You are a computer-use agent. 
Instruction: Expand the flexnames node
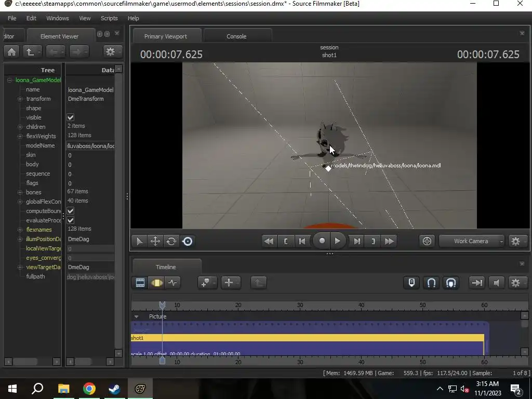pyautogui.click(x=20, y=230)
